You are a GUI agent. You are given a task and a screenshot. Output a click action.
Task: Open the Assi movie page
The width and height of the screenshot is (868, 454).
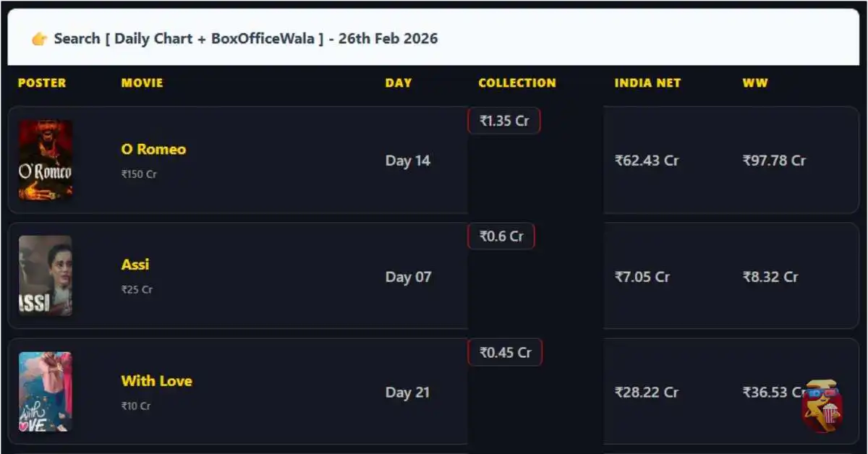[135, 265]
